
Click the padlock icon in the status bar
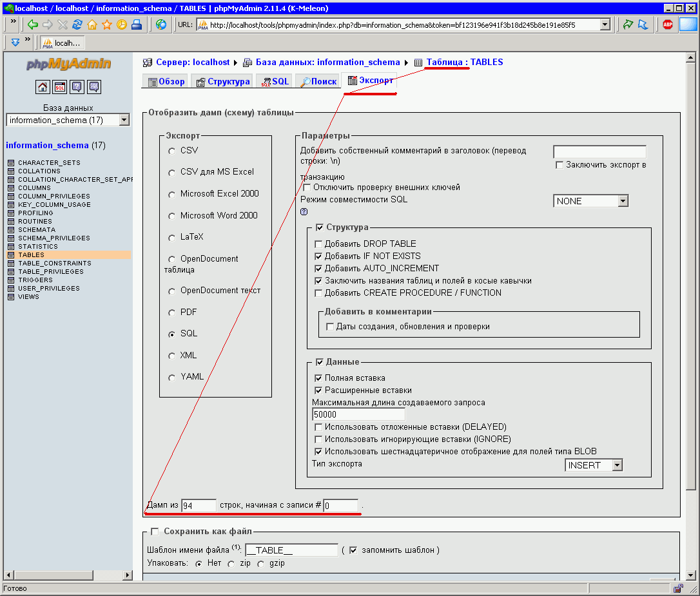(x=677, y=588)
